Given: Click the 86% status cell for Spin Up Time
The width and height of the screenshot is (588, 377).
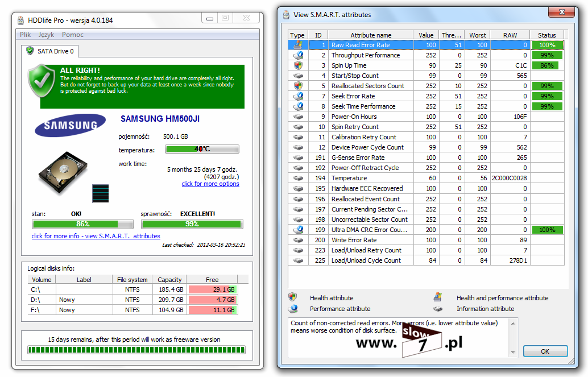Looking at the screenshot, I should coord(546,65).
